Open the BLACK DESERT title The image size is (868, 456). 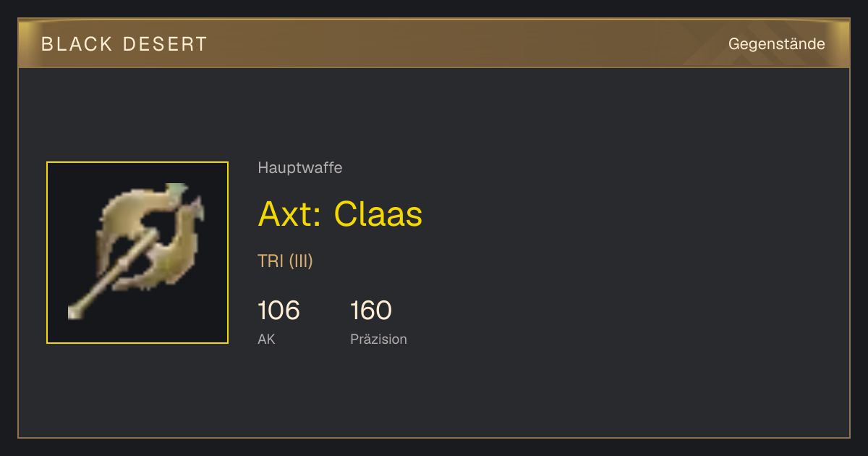pyautogui.click(x=124, y=44)
